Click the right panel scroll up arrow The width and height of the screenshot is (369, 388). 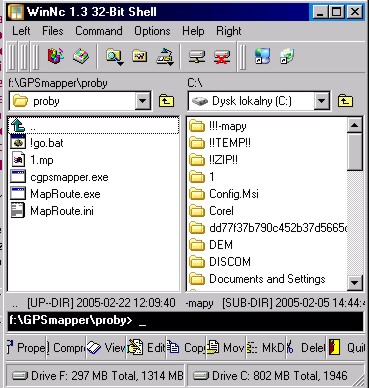click(x=355, y=125)
